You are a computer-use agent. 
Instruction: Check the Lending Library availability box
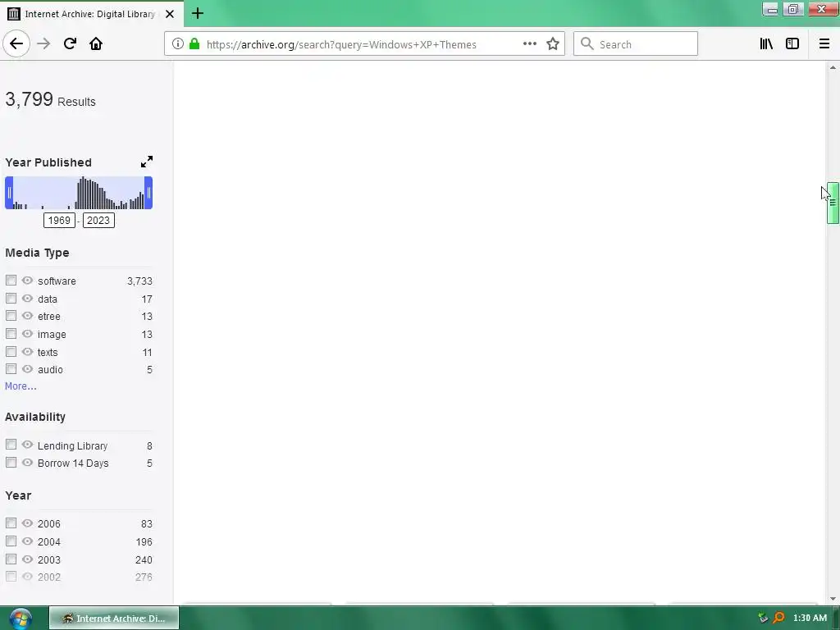click(11, 445)
